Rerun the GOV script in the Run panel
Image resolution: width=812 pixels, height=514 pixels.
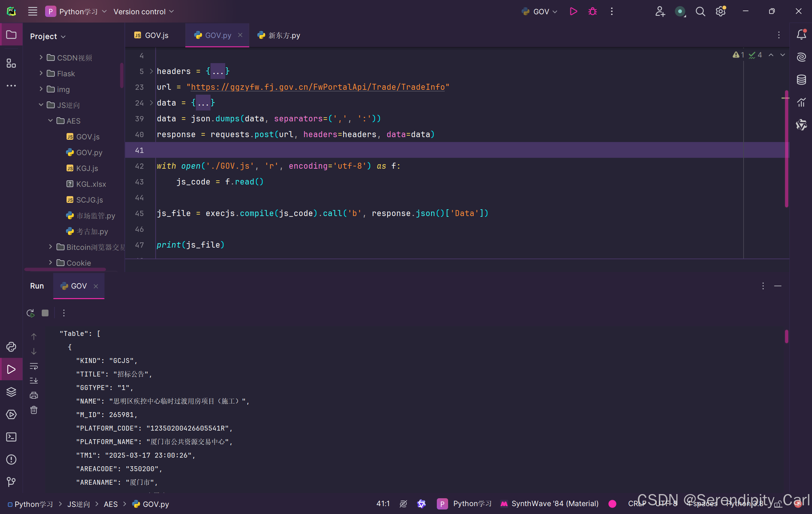[30, 313]
